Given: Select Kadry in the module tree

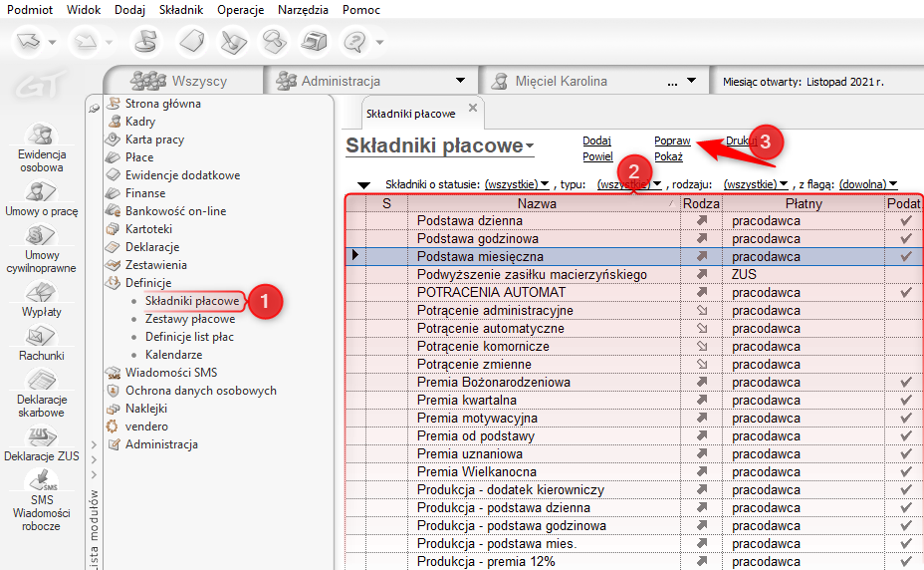Looking at the screenshot, I should [140, 122].
